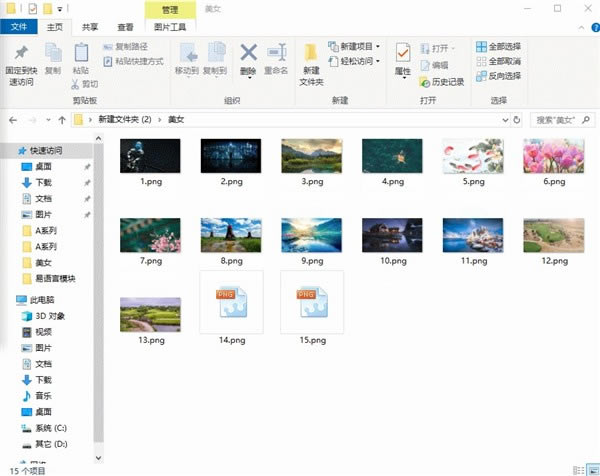Click the 管理 contextual tab header
Image resolution: width=600 pixels, height=476 pixels.
(170, 10)
